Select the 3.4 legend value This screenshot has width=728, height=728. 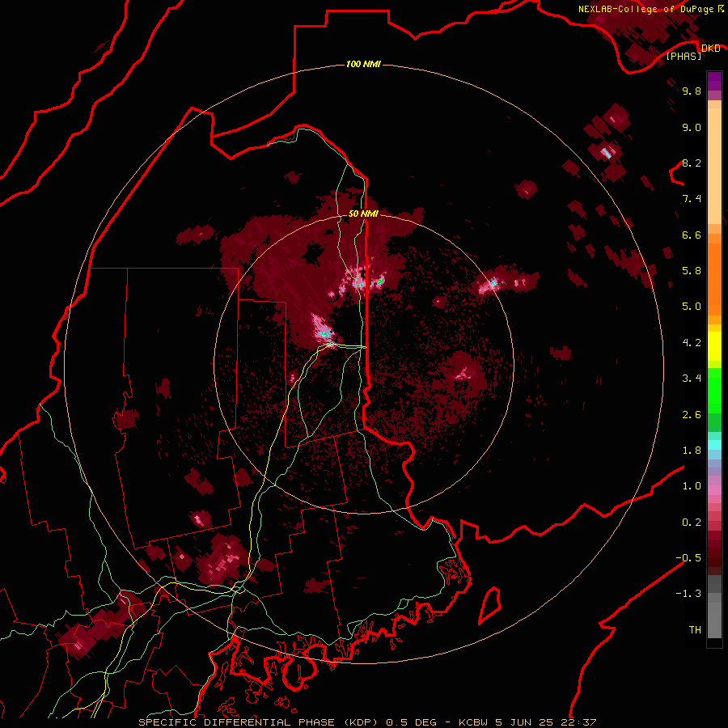692,378
